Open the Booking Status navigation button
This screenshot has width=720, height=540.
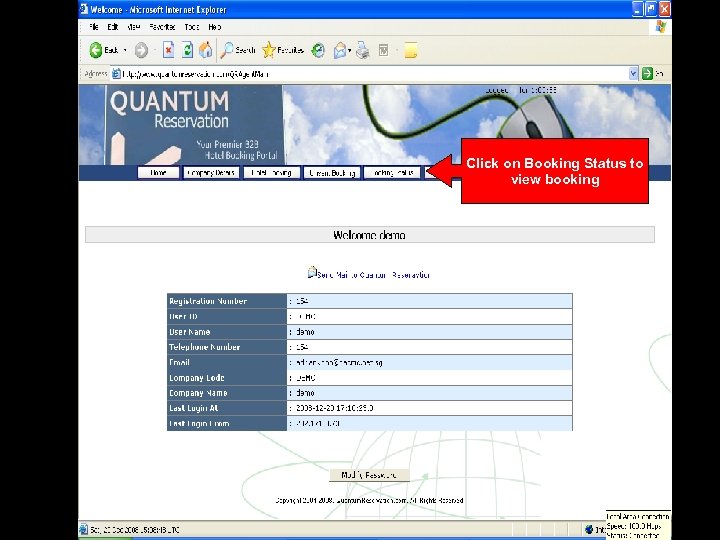392,173
